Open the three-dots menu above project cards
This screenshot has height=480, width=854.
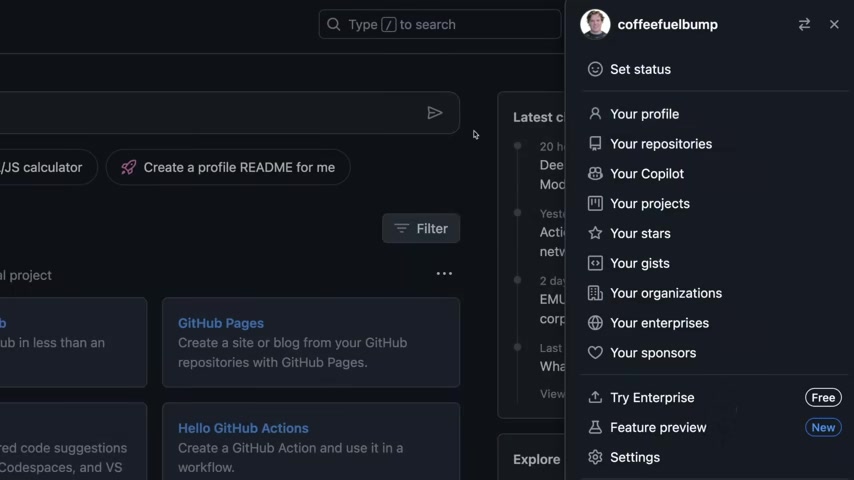[x=444, y=274]
